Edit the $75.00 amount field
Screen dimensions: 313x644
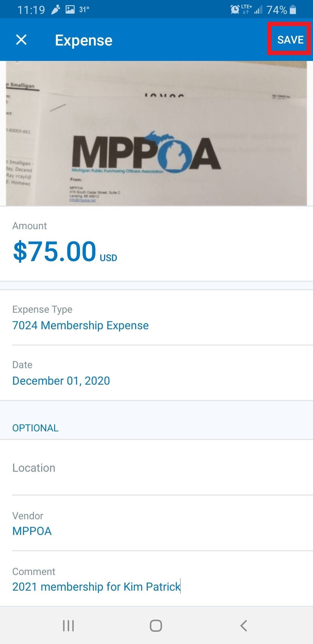tap(55, 251)
